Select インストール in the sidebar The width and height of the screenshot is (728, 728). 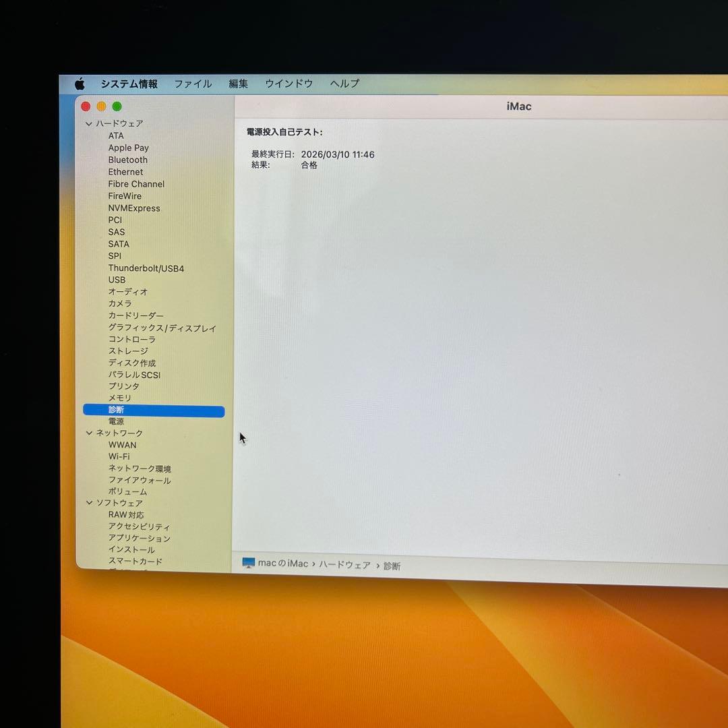[131, 550]
